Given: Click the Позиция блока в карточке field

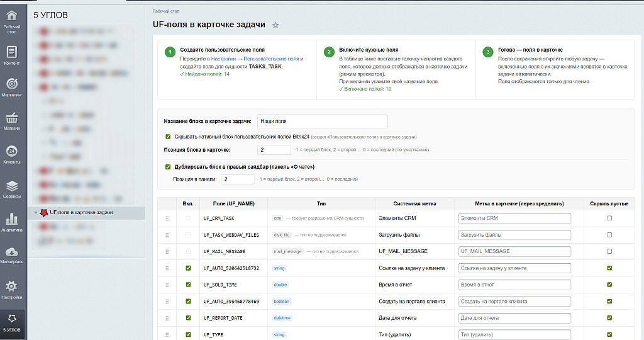Looking at the screenshot, I should 274,150.
